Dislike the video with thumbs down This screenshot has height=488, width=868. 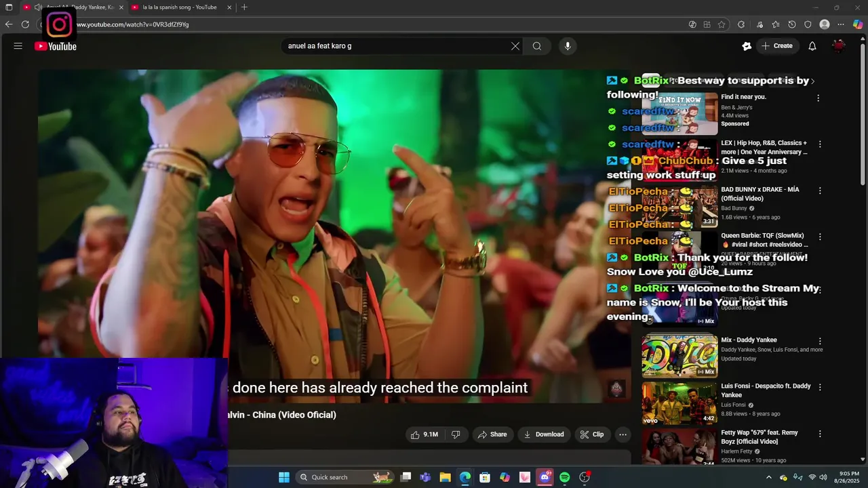click(x=456, y=434)
